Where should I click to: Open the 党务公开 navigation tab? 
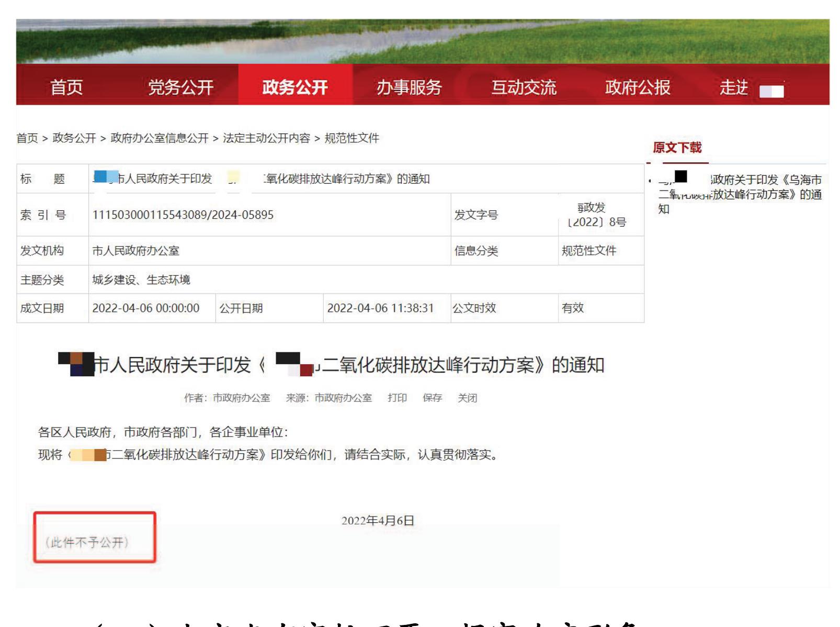(x=181, y=87)
